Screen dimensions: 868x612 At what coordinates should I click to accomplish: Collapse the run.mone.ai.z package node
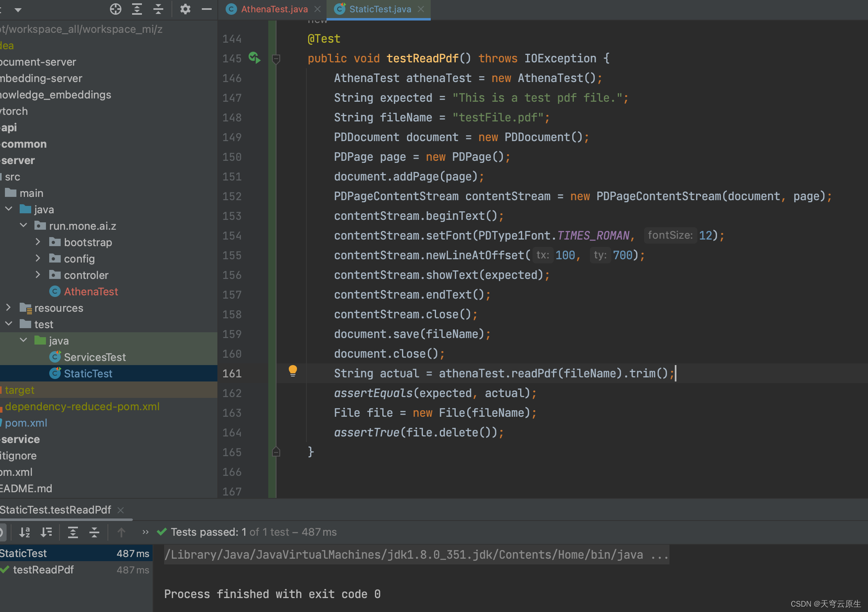[x=23, y=226]
